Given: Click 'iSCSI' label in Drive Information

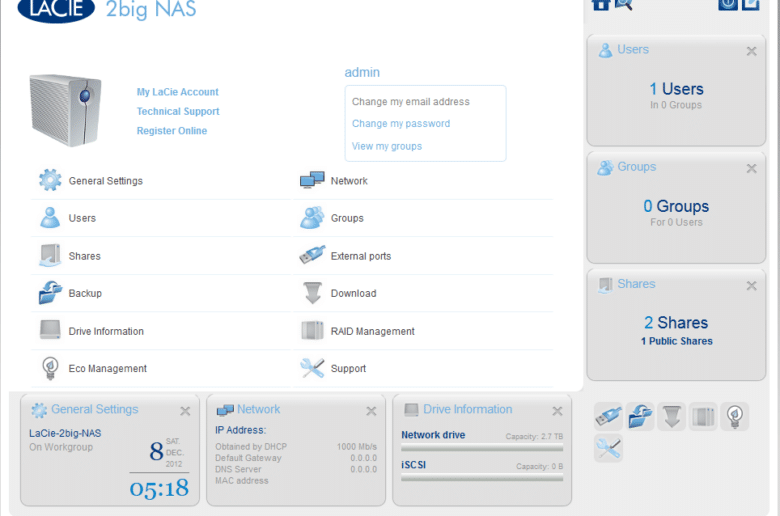Looking at the screenshot, I should [x=413, y=465].
